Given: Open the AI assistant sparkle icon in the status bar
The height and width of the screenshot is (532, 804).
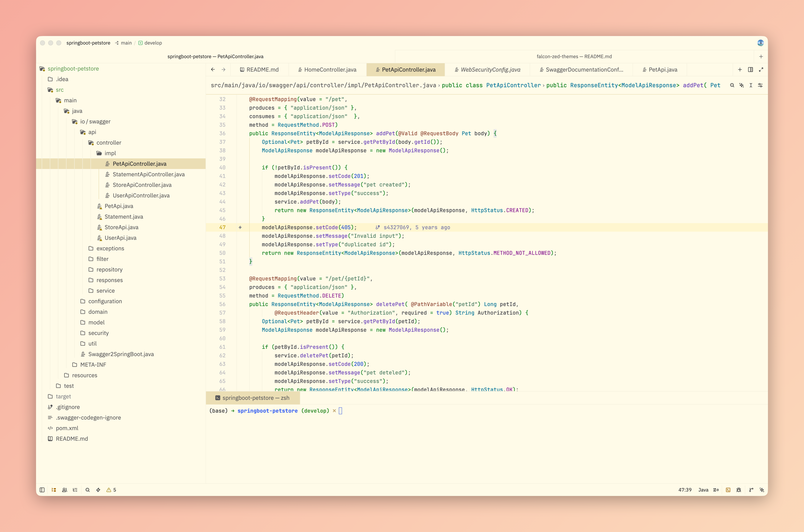Looking at the screenshot, I should [x=762, y=490].
